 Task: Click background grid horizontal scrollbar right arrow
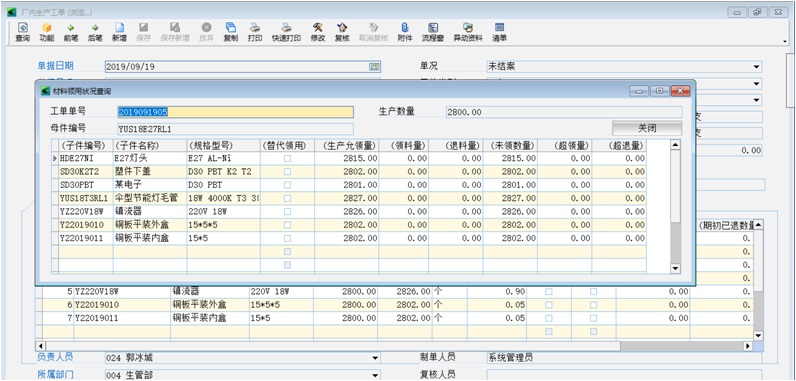[747, 346]
